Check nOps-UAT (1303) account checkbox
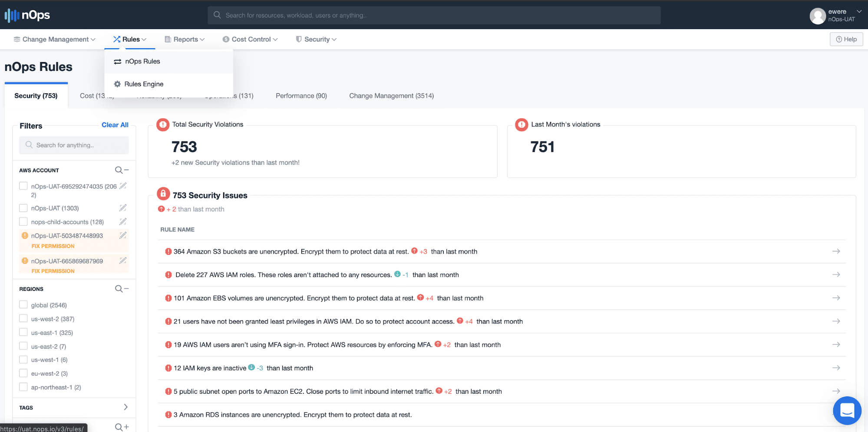 23,208
